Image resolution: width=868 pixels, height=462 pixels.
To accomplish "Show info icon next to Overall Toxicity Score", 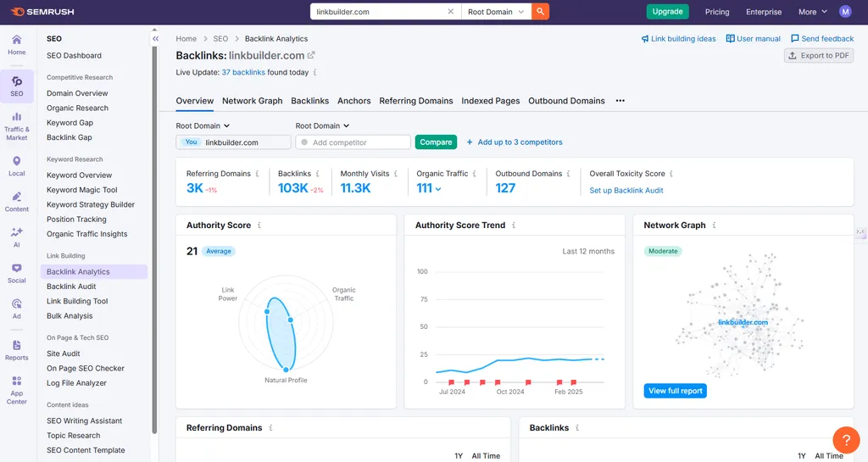I will (671, 174).
